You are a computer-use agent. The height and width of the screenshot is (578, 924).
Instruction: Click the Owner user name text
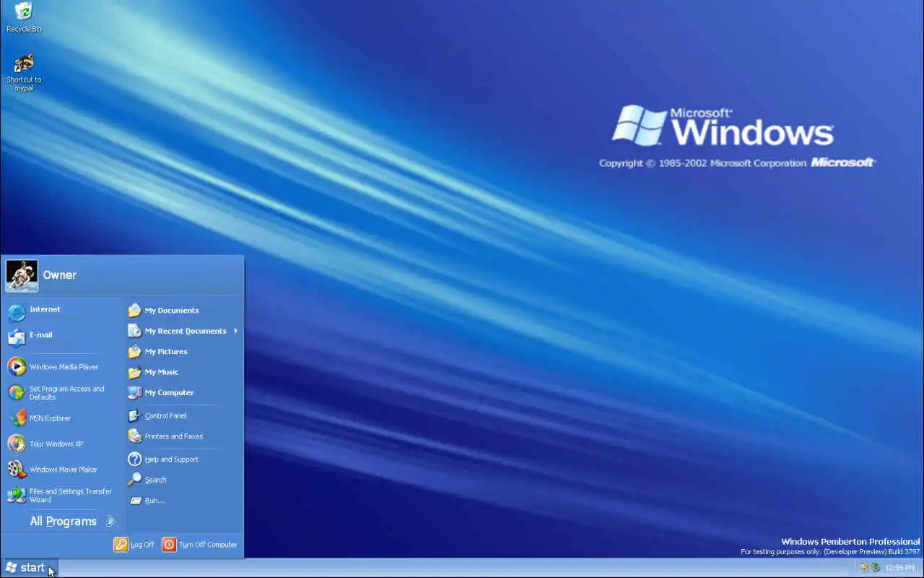tap(59, 275)
